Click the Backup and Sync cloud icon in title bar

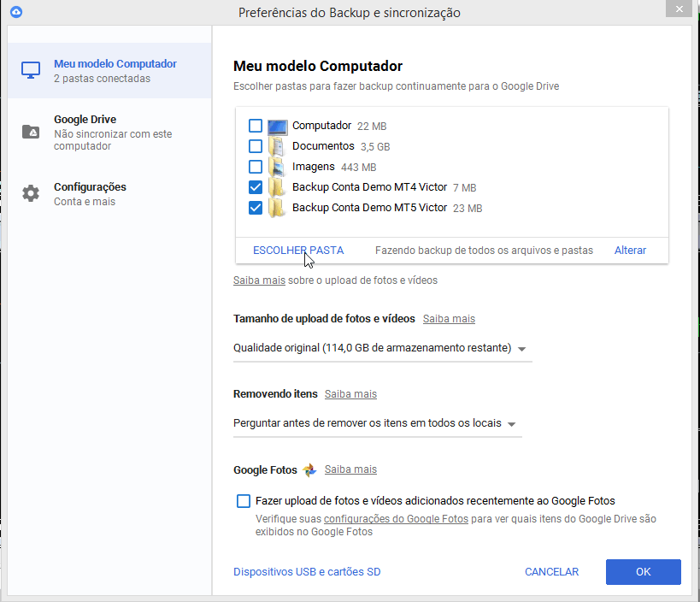16,12
